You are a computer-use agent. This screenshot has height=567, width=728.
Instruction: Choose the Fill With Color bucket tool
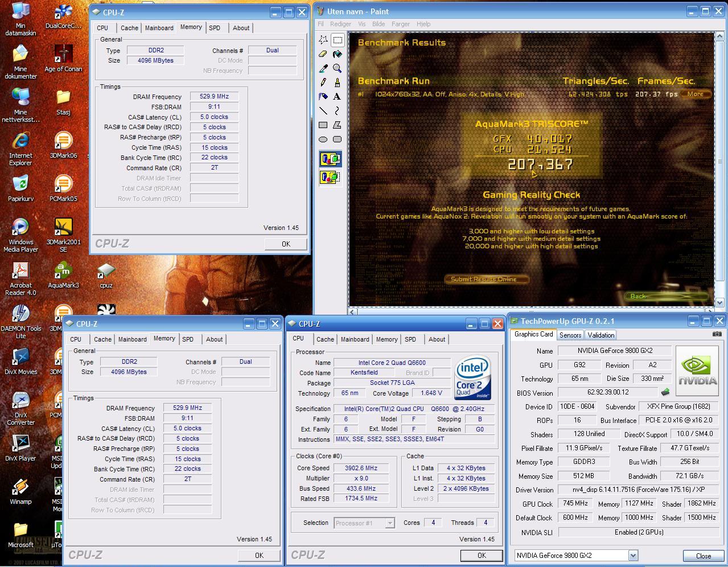pyautogui.click(x=338, y=54)
